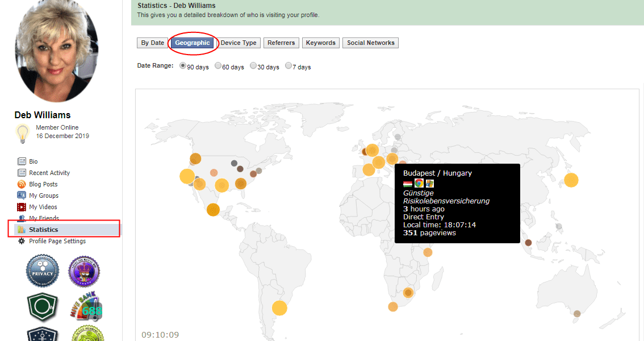Click the 'Direct Entry' tooltip text
This screenshot has height=341, width=644.
tap(424, 217)
